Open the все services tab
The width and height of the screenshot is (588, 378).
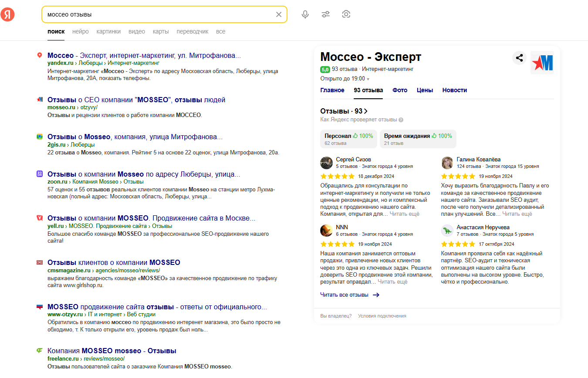point(221,32)
